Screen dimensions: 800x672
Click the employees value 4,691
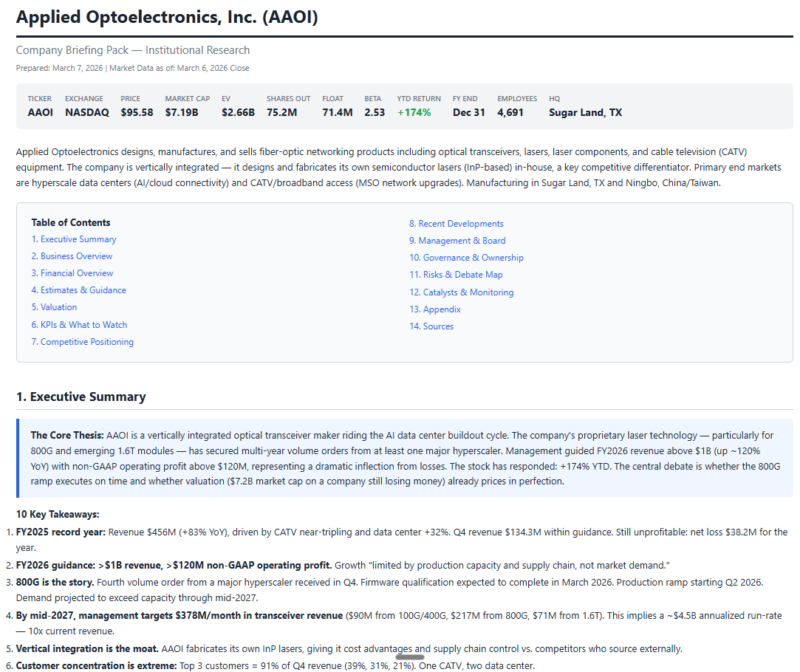[510, 113]
